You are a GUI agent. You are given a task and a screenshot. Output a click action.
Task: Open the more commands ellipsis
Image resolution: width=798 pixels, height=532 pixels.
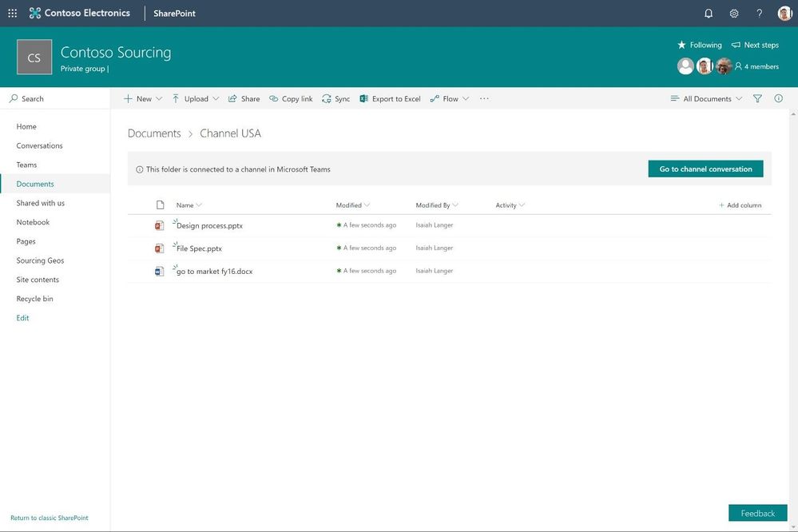click(484, 99)
